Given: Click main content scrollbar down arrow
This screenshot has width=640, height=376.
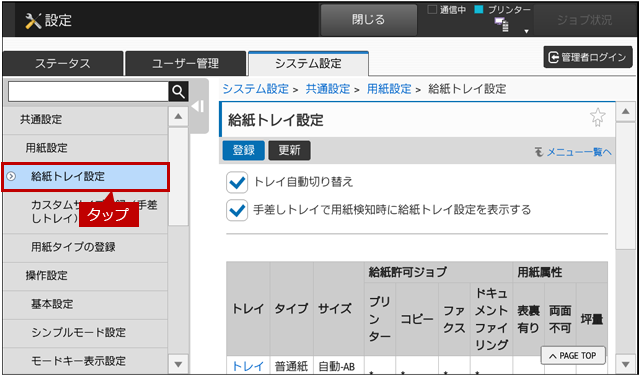Looking at the screenshot, I should pos(626,364).
